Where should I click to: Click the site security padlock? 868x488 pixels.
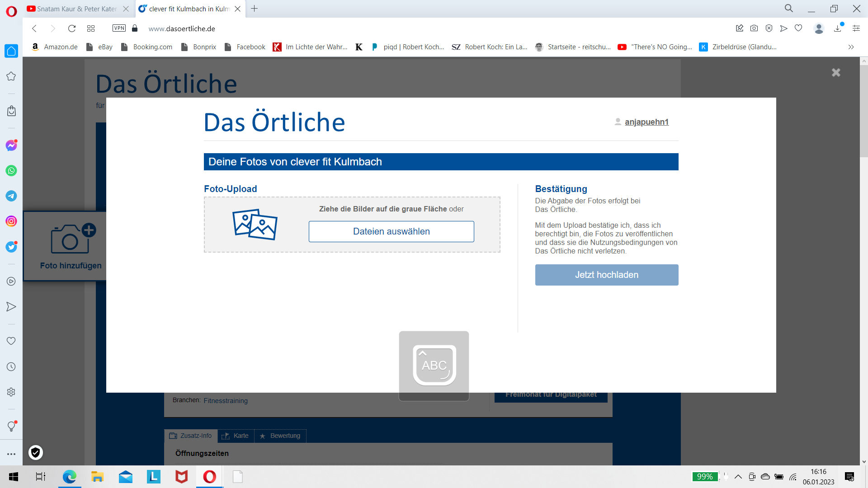135,28
